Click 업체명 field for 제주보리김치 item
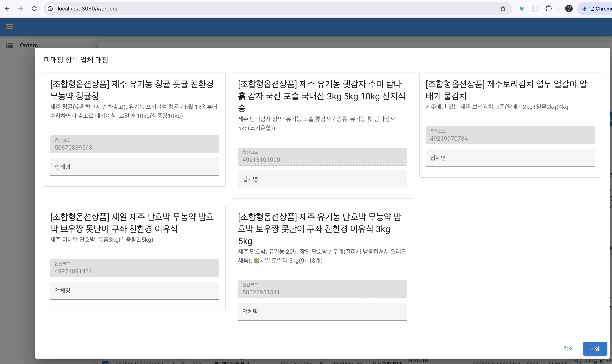This screenshot has height=364, width=612. tap(510, 158)
